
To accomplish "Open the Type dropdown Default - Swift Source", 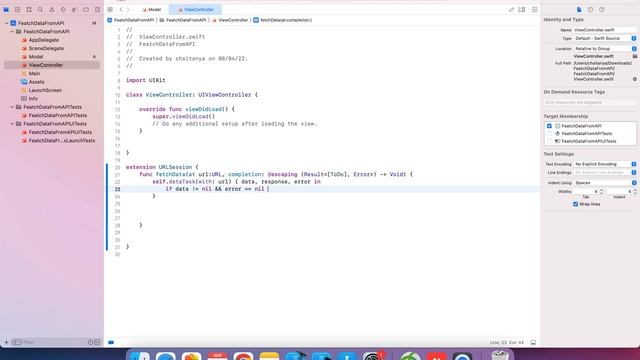I will (604, 38).
